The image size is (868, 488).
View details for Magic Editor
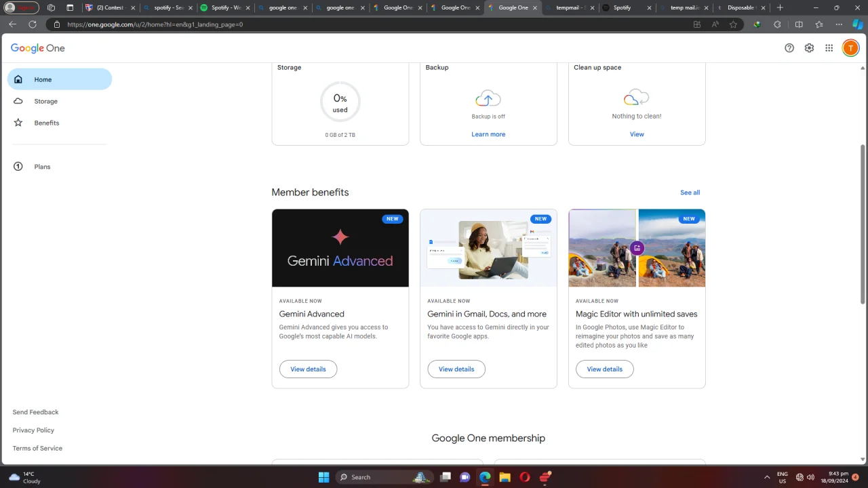604,369
